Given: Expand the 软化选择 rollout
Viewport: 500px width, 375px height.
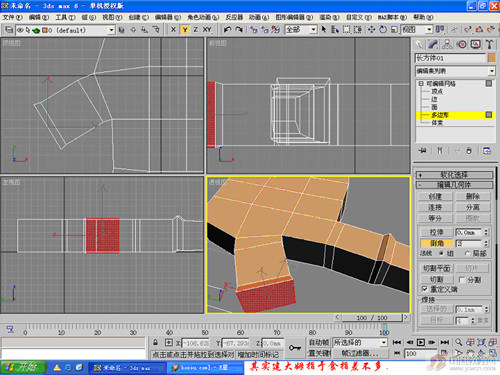Looking at the screenshot, I should [454, 175].
